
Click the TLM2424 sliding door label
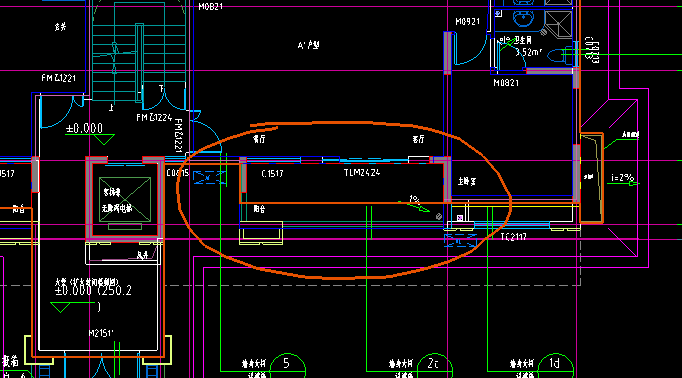pyautogui.click(x=362, y=173)
